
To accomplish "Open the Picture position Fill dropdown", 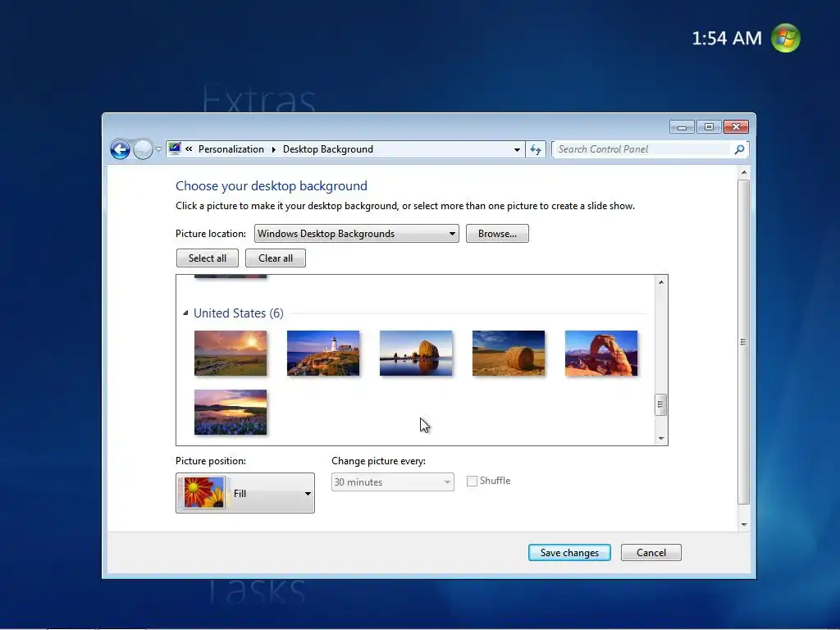I will point(245,493).
